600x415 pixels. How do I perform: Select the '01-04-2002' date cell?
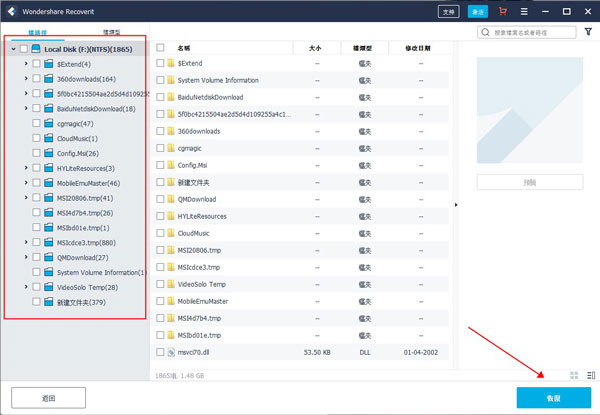421,352
